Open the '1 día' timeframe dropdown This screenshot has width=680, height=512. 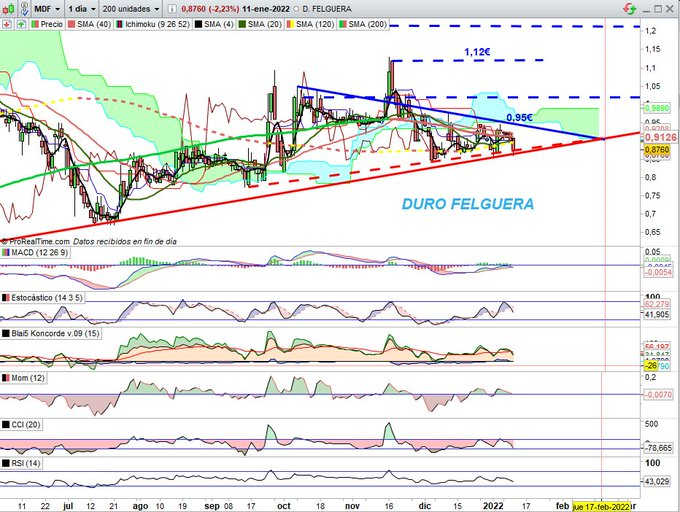coord(82,9)
